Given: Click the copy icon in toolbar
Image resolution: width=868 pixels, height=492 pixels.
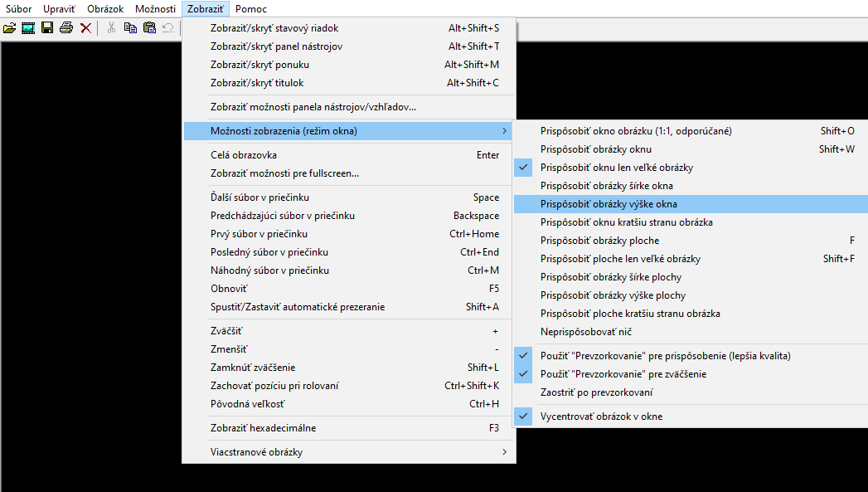Looking at the screenshot, I should click(x=130, y=28).
